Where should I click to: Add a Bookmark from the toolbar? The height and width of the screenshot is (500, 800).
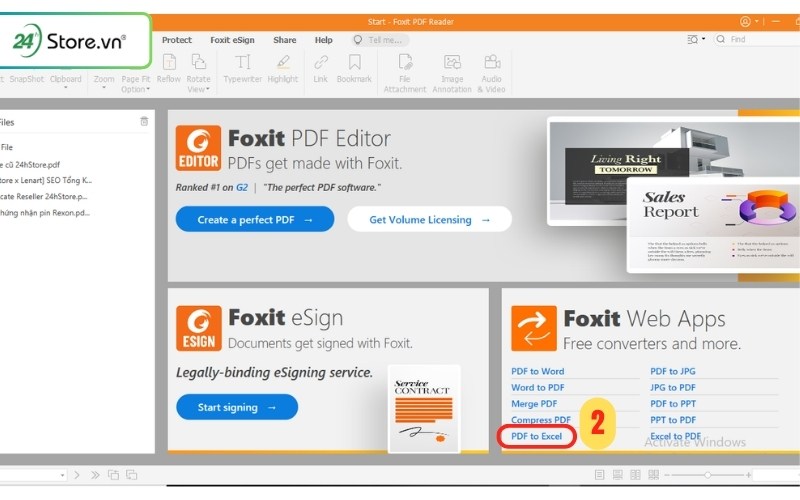(354, 69)
